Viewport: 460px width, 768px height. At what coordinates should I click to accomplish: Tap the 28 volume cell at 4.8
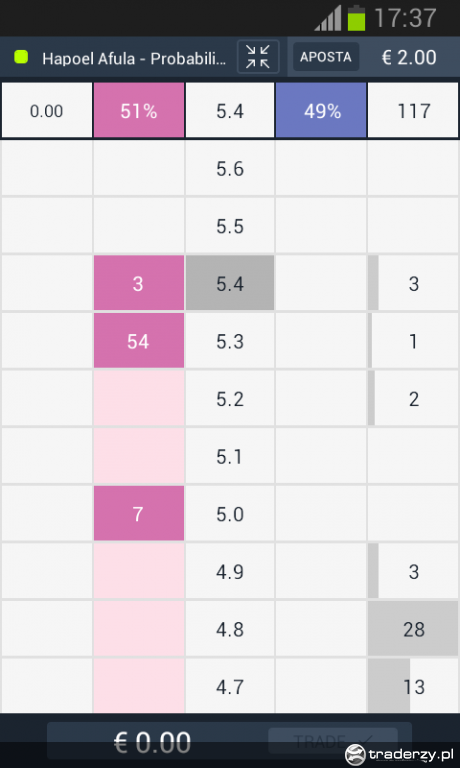pos(413,629)
